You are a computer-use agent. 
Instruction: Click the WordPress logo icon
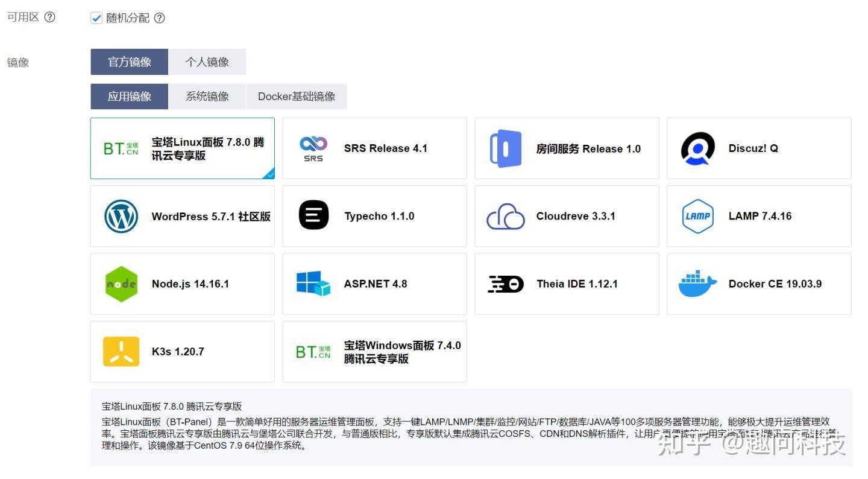point(121,216)
